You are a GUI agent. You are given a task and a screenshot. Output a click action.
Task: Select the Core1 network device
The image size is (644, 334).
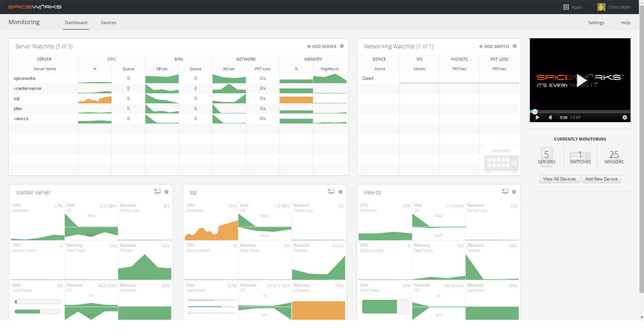368,78
